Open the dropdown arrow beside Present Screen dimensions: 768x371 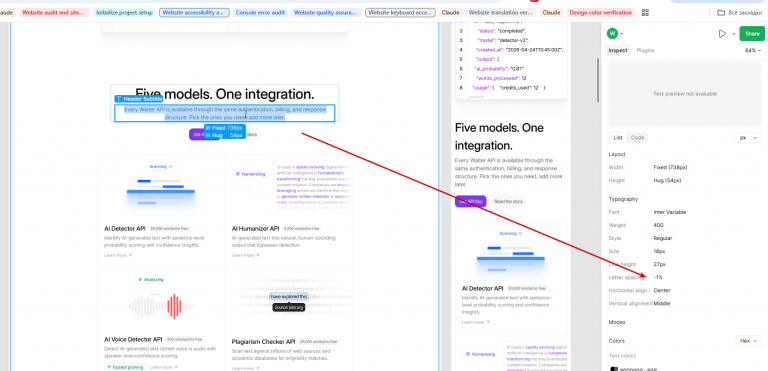coord(733,34)
